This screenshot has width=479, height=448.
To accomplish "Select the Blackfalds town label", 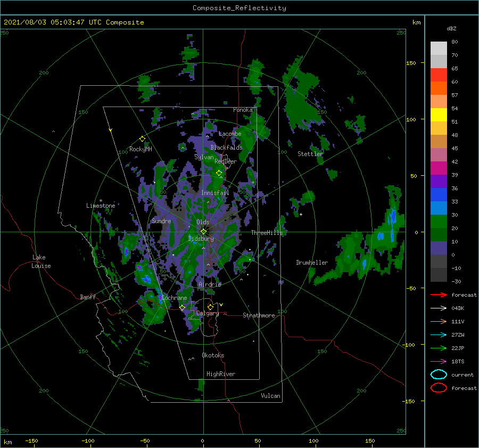I will [x=226, y=148].
